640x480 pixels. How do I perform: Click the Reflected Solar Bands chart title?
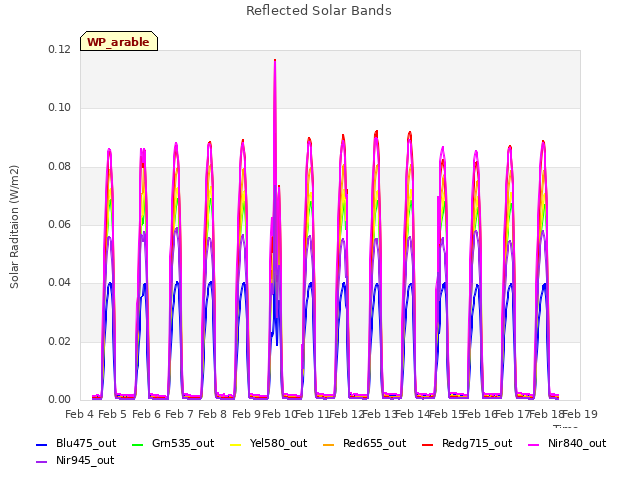[x=319, y=11]
